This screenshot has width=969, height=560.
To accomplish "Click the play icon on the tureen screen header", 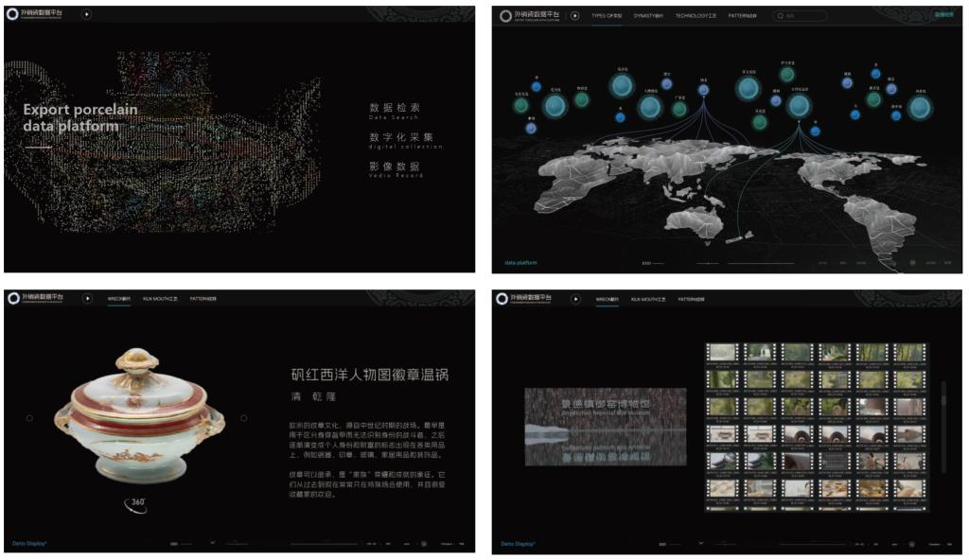I will click(x=87, y=298).
